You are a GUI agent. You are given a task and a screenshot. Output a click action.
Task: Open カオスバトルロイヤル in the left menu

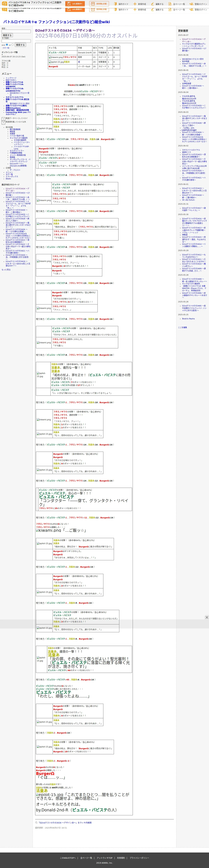coord(14,97)
